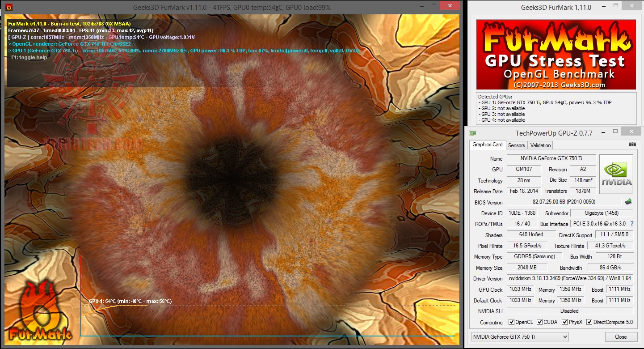
Task: Click the camera screenshot icon in GPU-Z
Action: tap(632, 145)
